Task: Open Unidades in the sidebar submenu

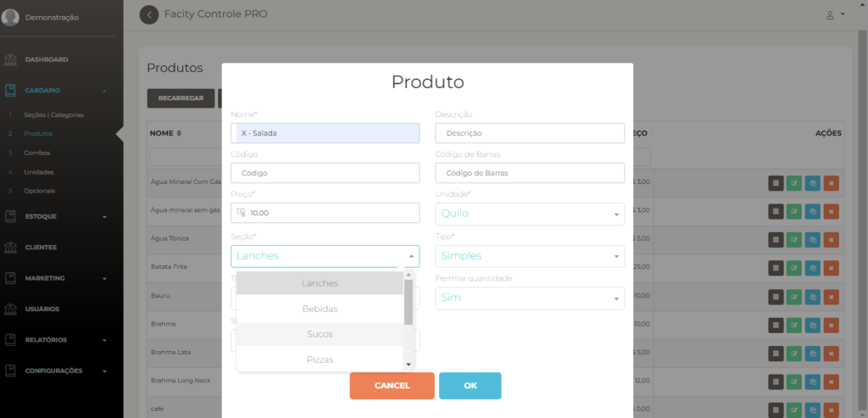Action: pos(39,172)
